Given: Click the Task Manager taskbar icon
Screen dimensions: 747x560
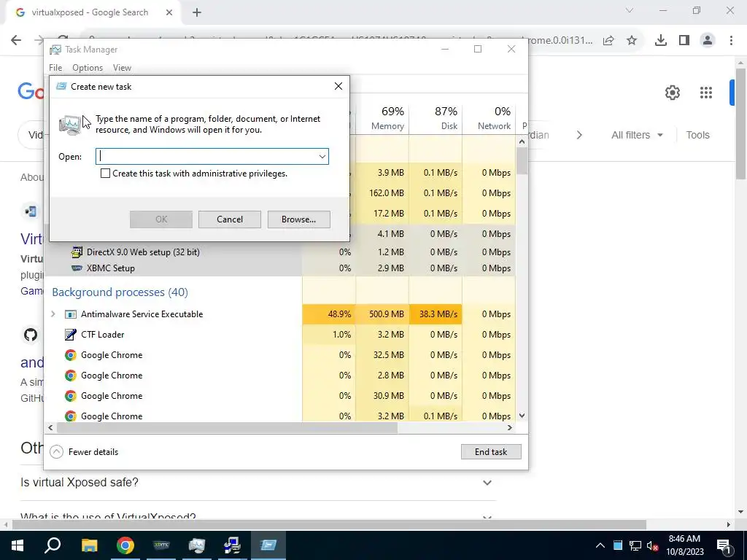Looking at the screenshot, I should pyautogui.click(x=196, y=545).
